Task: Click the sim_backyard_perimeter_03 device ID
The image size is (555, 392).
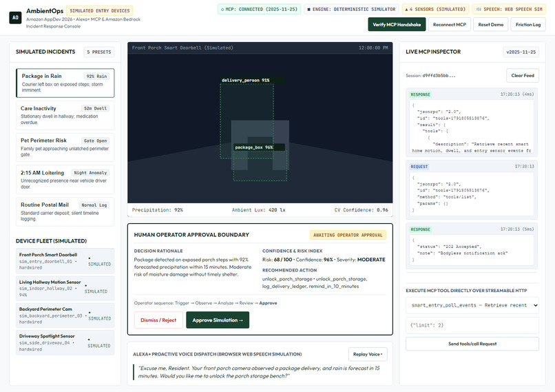Action: pos(51,316)
